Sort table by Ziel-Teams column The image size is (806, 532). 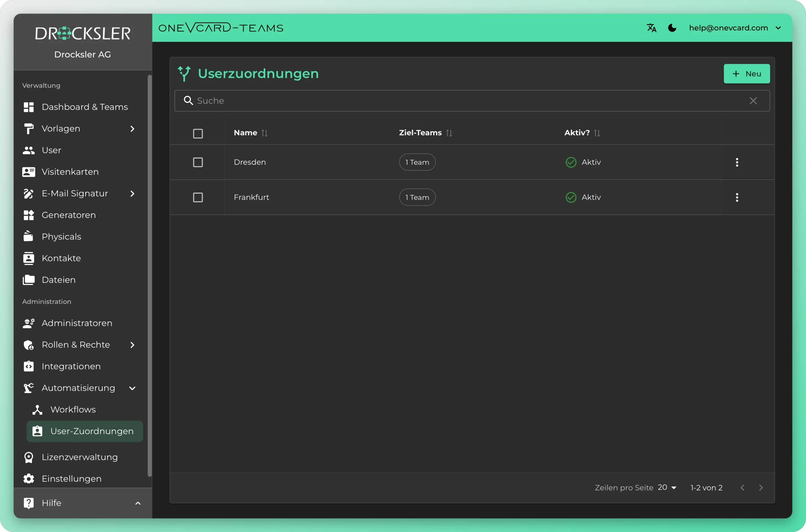425,133
